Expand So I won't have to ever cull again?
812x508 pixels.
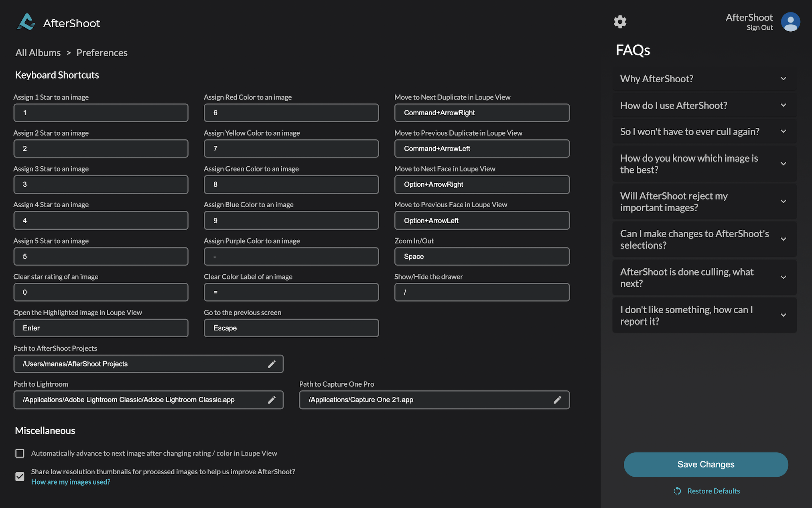coord(704,131)
